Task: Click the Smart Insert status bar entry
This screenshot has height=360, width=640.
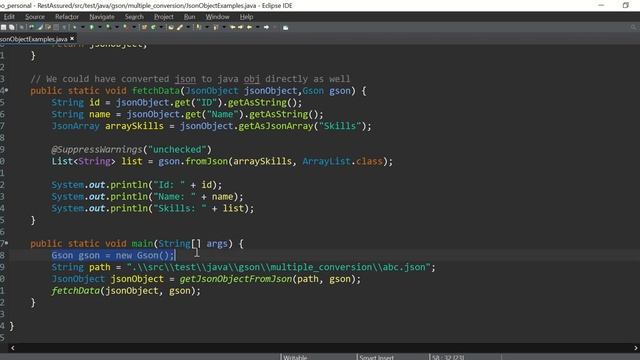Action: tap(376, 357)
